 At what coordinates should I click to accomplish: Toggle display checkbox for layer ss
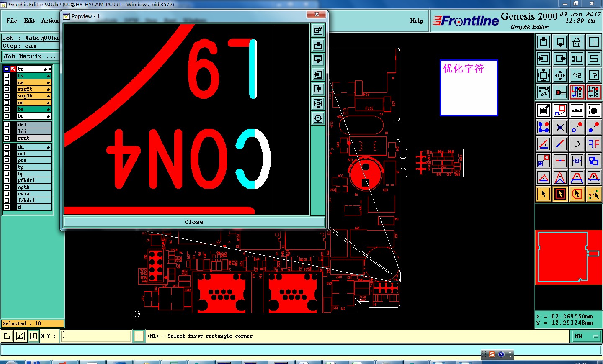[7, 103]
